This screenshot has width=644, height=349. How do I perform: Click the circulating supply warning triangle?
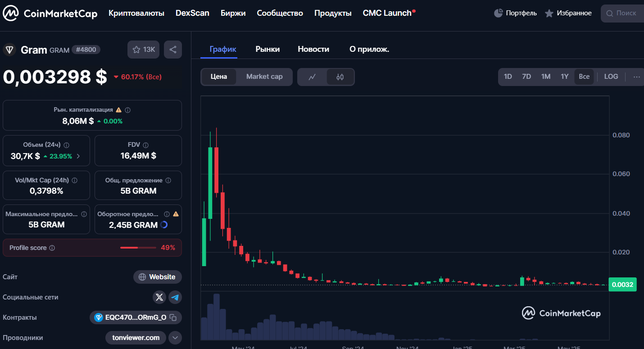176,214
